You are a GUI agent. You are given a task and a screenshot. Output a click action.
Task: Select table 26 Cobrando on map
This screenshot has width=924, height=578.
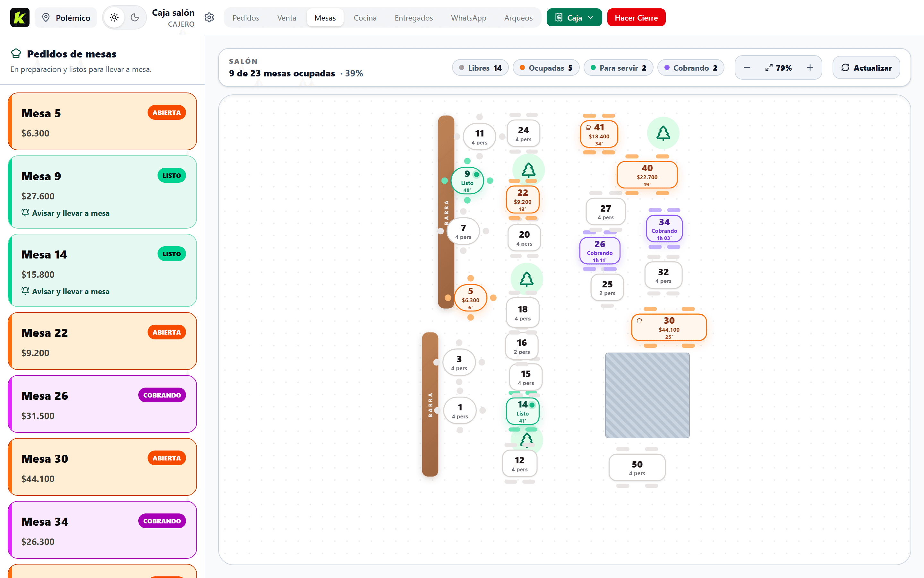(599, 251)
